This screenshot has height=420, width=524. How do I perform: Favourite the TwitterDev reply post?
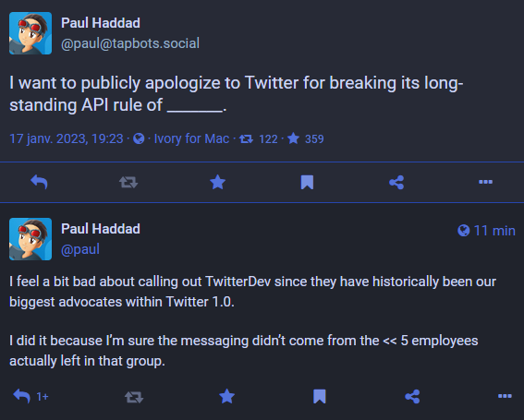click(227, 397)
